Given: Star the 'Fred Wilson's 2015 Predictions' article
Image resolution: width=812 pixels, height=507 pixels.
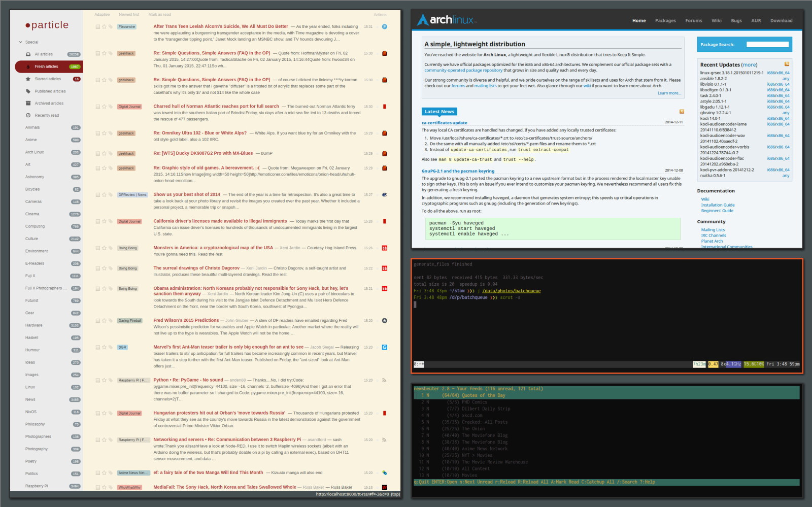Looking at the screenshot, I should coord(104,321).
